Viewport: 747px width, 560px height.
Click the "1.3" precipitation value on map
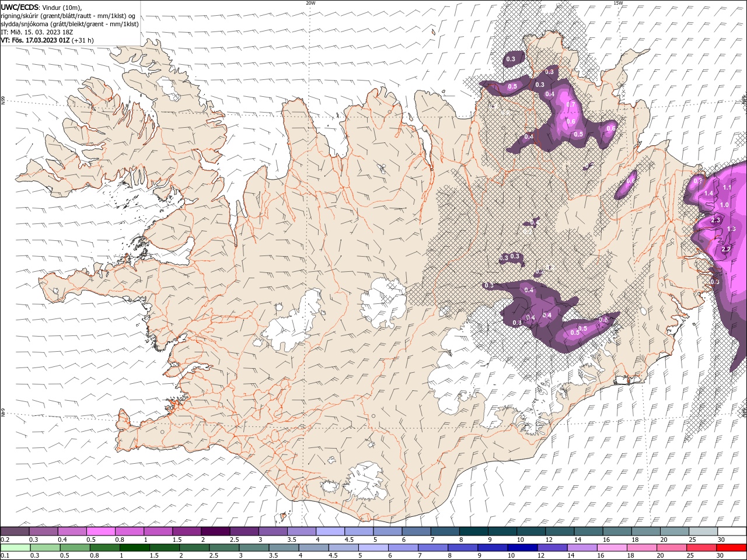732,229
